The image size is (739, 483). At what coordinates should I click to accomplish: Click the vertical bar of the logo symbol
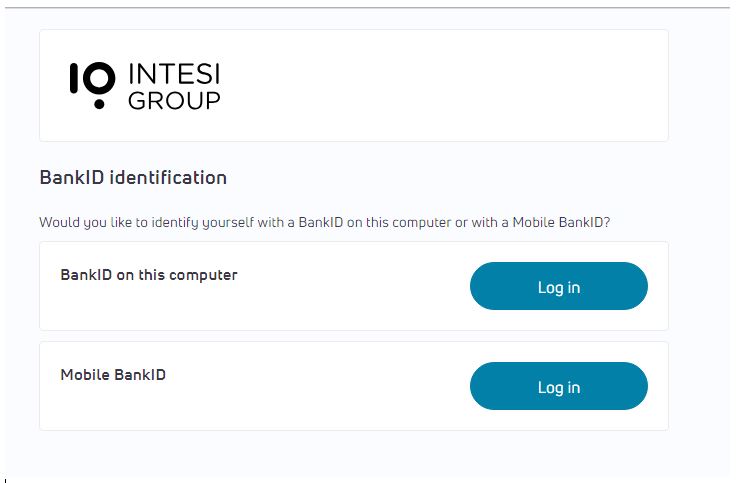click(74, 78)
